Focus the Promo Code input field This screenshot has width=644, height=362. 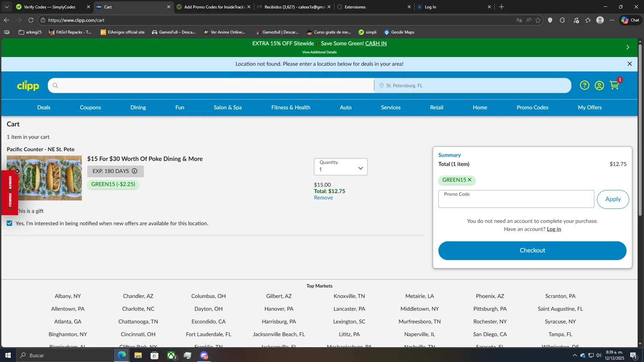[516, 199]
